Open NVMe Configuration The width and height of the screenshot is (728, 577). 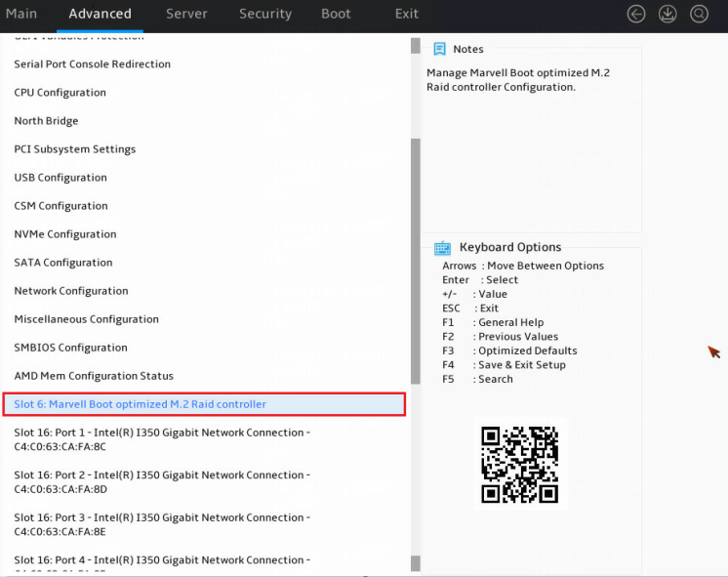click(x=65, y=234)
